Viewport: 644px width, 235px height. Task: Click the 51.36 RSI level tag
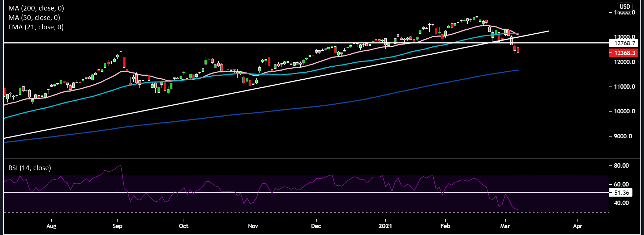[x=621, y=193]
